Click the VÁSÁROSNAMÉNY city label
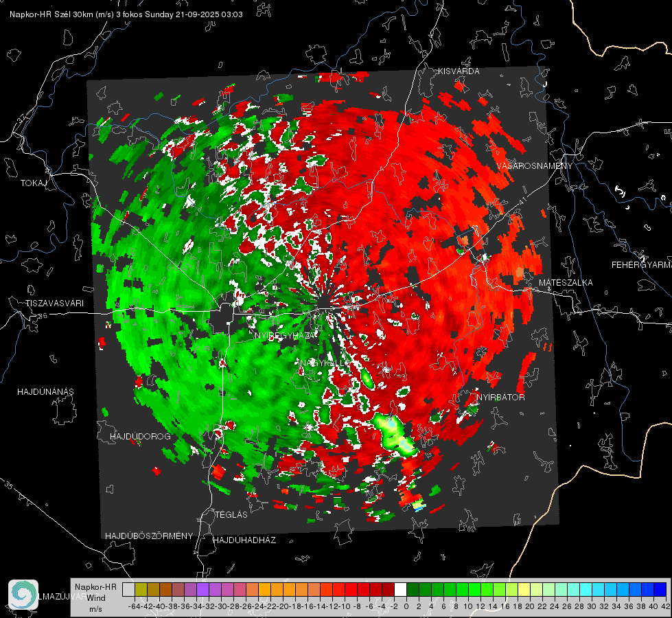The image size is (672, 618). click(535, 166)
